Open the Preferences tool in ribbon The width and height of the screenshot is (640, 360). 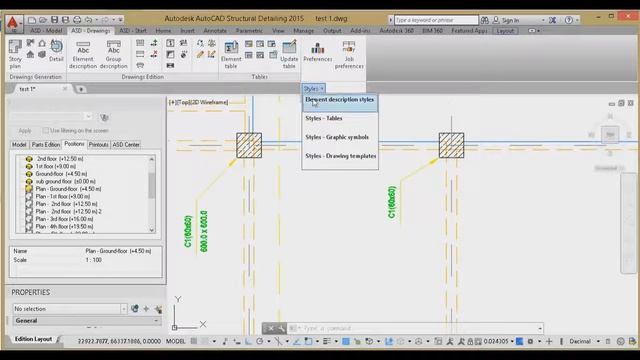point(318,51)
